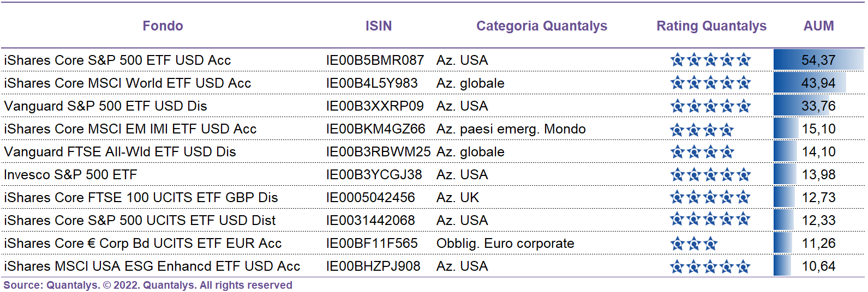Click the ISIN column header
This screenshot has height=292, width=868.
click(x=379, y=26)
